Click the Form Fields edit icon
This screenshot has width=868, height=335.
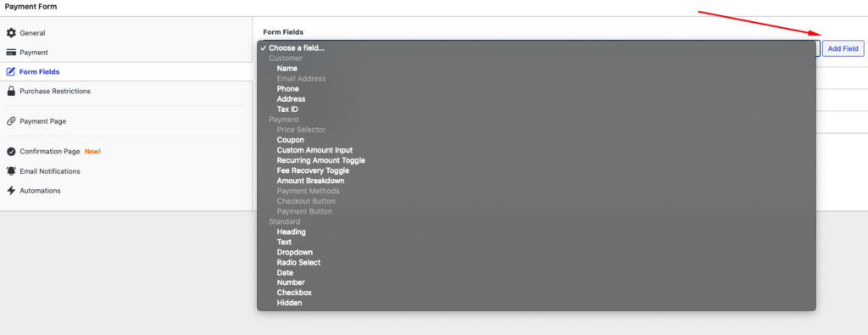click(10, 71)
